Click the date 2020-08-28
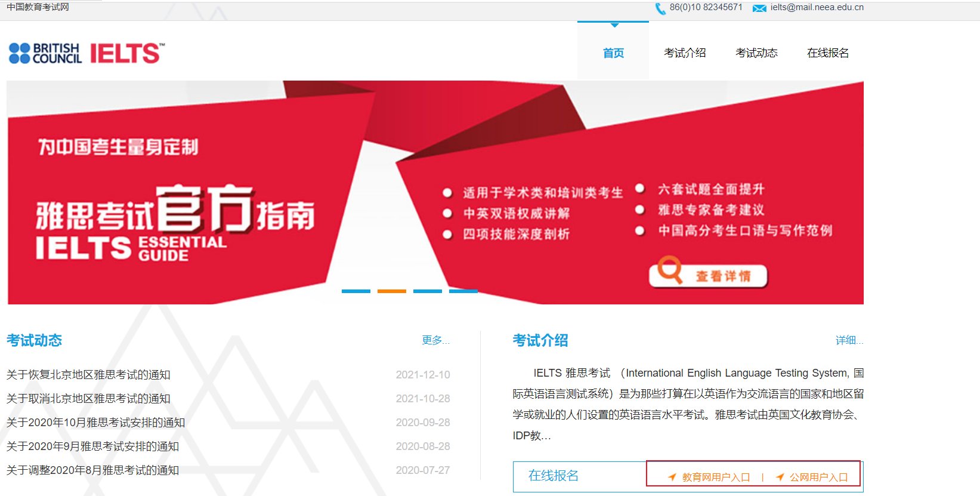The width and height of the screenshot is (980, 496). coord(423,446)
